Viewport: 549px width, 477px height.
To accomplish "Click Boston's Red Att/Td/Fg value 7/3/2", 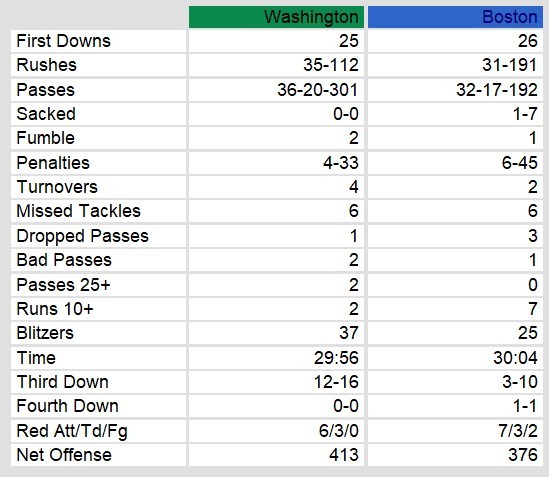I will [518, 431].
